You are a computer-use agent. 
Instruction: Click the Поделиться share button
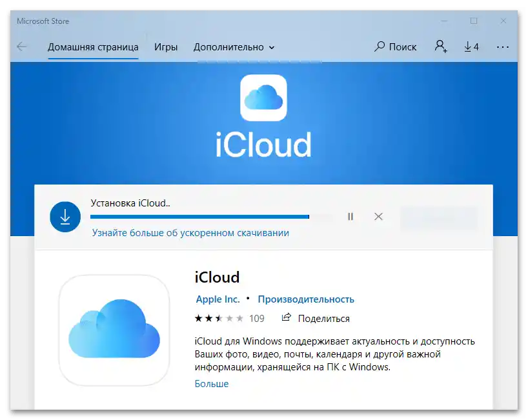pyautogui.click(x=316, y=318)
